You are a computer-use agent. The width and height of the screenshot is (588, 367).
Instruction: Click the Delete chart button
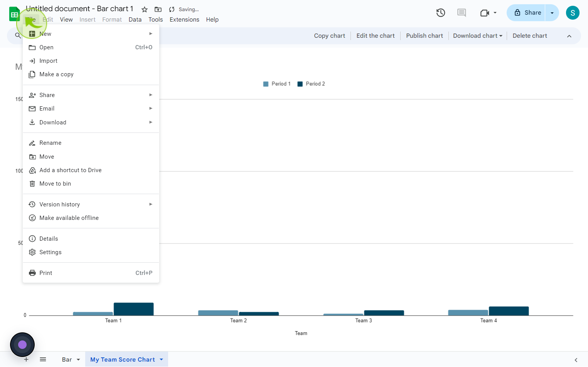pyautogui.click(x=530, y=36)
